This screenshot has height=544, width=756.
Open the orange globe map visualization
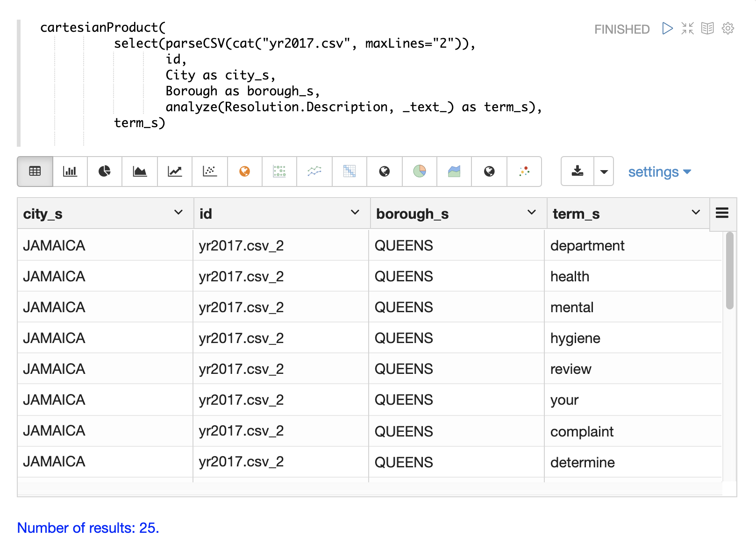tap(244, 172)
